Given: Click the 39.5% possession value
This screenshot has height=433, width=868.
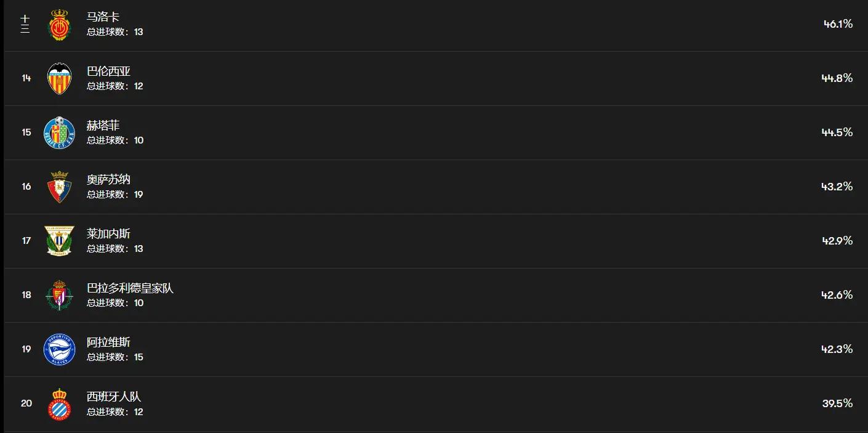Looking at the screenshot, I should [x=837, y=403].
